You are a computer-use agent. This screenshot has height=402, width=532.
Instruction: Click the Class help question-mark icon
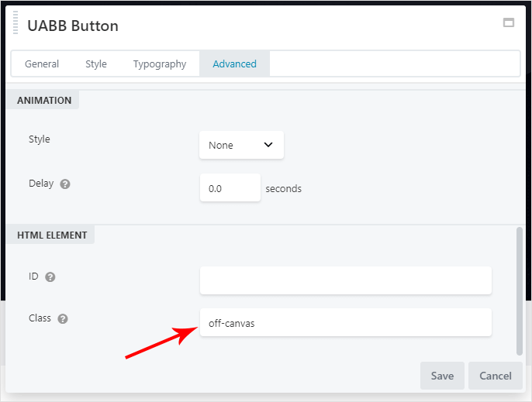62,318
